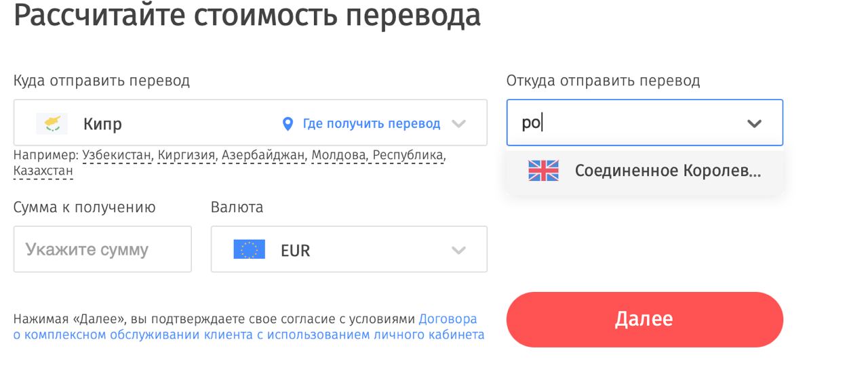Click the blue location pin icon
Viewport: 868px width, 380px height.
coord(288,124)
